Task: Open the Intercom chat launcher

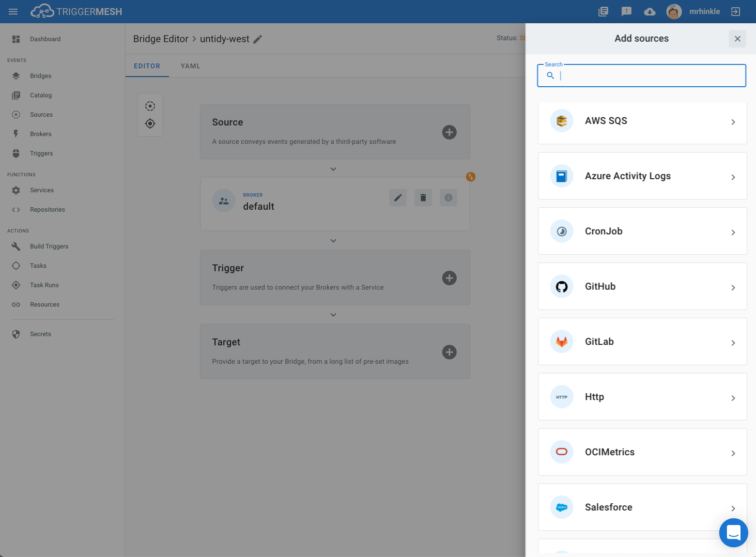Action: [x=734, y=532]
